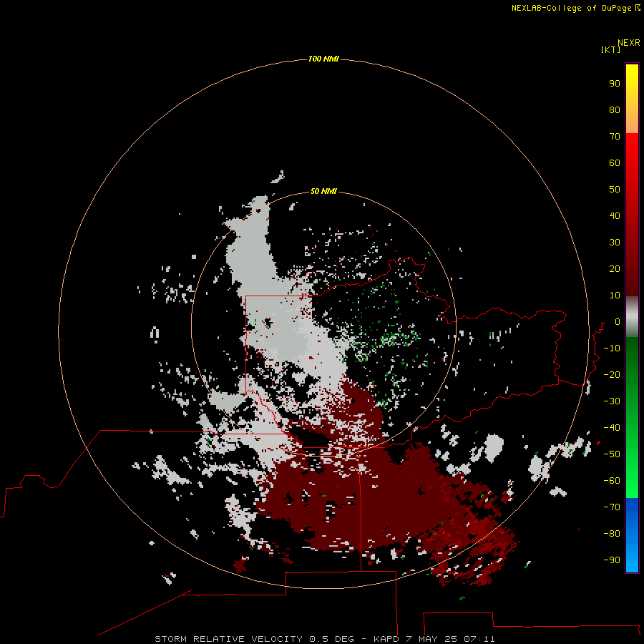The width and height of the screenshot is (644, 644).
Task: Click the -30 value on velocity scale
Action: [x=612, y=401]
